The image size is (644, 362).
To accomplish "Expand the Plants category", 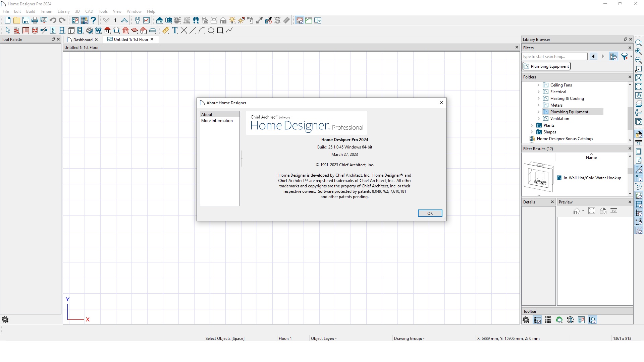I will tap(532, 125).
